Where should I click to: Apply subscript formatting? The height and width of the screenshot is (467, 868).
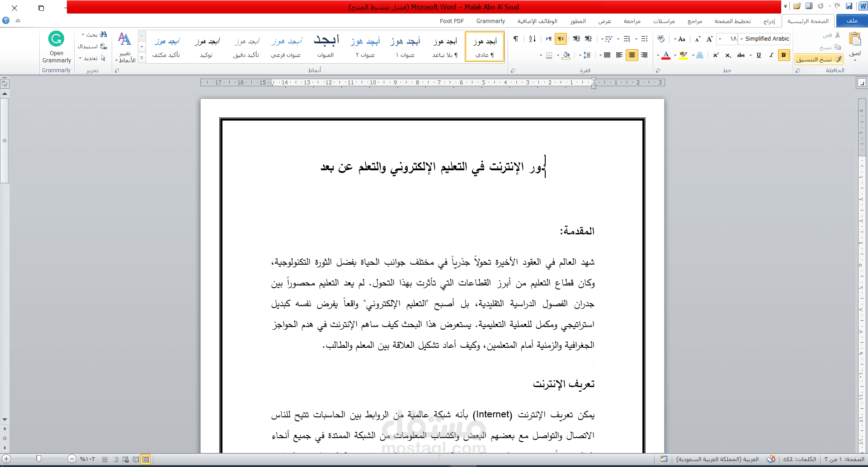coord(728,55)
